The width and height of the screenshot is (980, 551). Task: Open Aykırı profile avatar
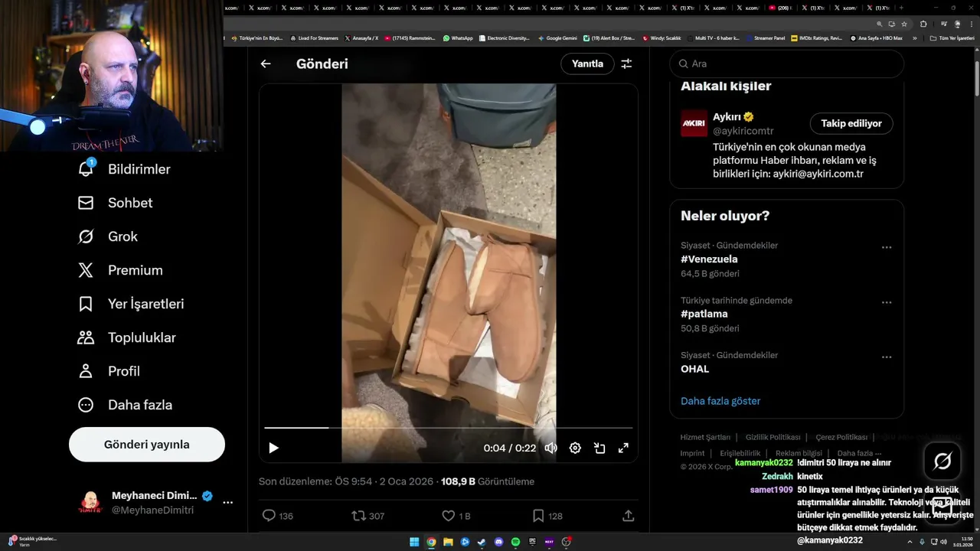[694, 123]
